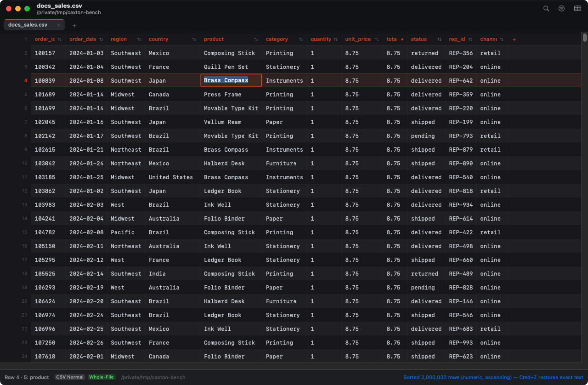Select the Pacific region cell
Image resolution: width=588 pixels, height=385 pixels.
pyautogui.click(x=126, y=232)
